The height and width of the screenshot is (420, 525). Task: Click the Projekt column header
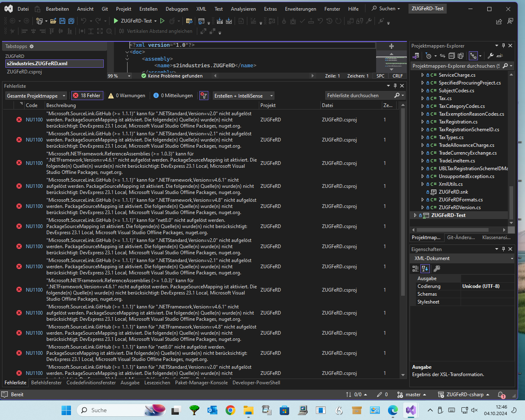(x=290, y=105)
